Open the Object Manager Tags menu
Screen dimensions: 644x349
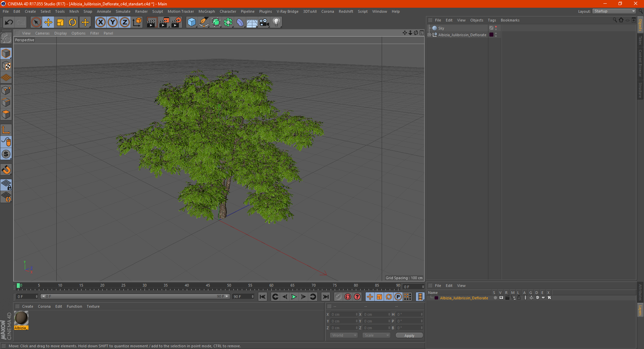click(492, 20)
